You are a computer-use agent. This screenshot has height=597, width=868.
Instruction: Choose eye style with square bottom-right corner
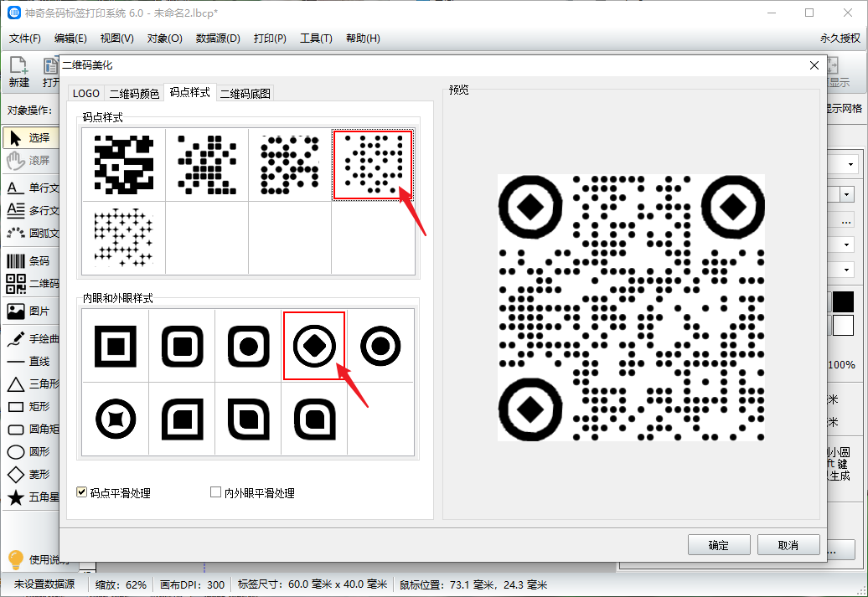(314, 419)
